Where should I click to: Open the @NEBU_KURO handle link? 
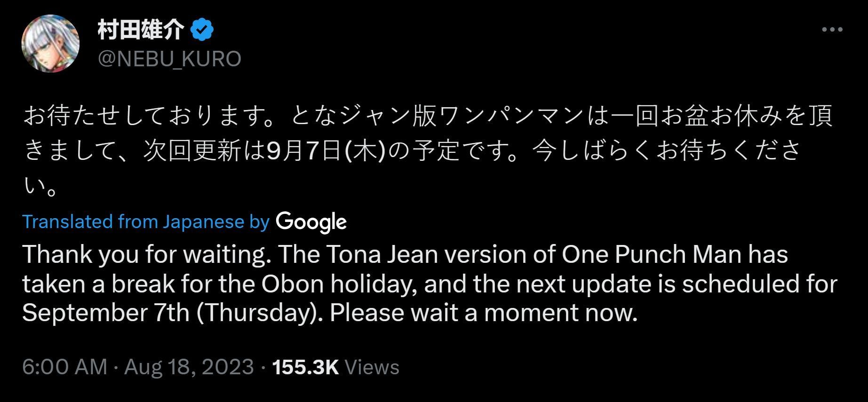(169, 59)
